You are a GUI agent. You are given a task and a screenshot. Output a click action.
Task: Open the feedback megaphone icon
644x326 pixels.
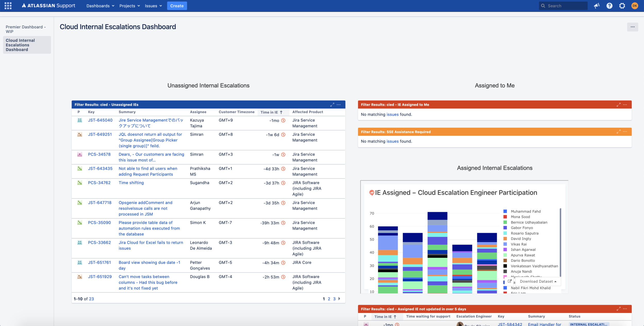597,6
